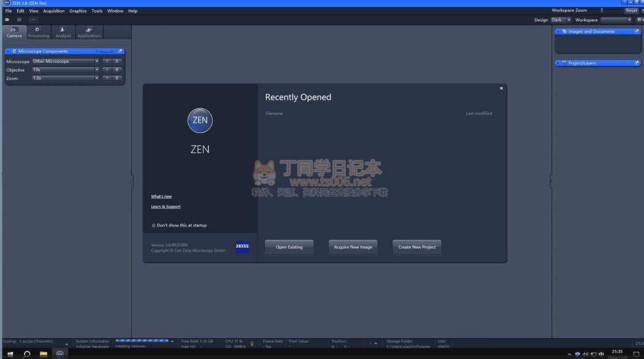Switch to the Processing tab

pos(39,32)
